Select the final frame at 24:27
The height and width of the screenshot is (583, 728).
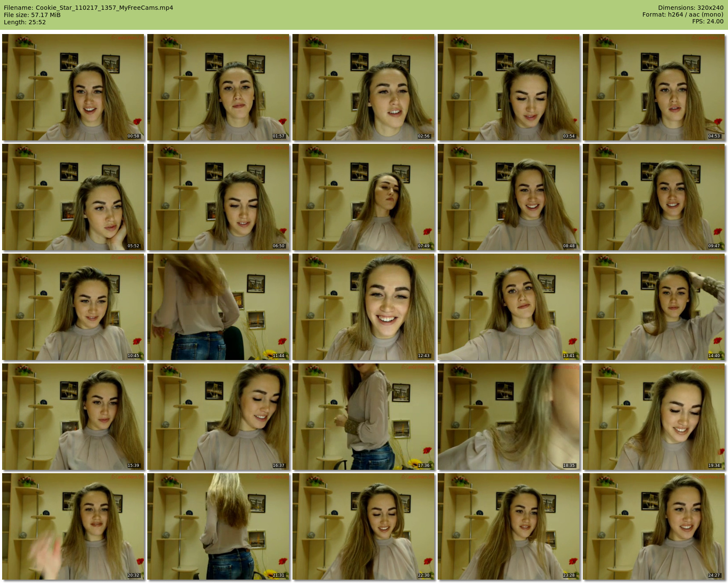tap(654, 526)
